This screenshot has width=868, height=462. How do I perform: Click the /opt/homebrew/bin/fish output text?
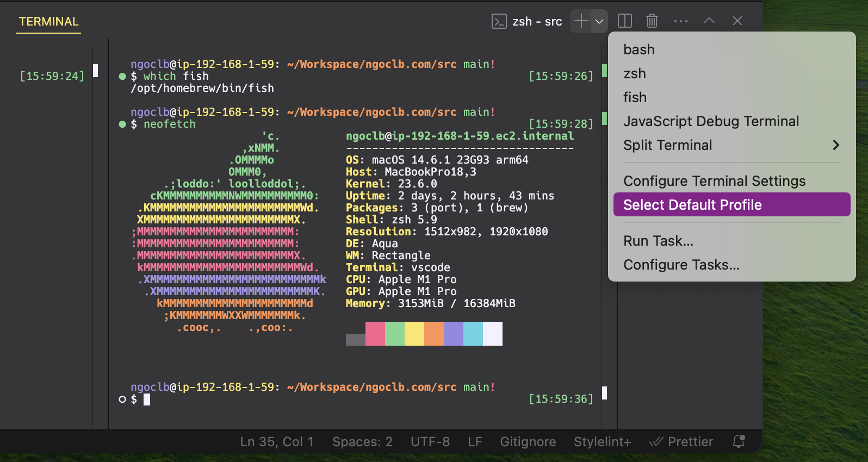[202, 88]
